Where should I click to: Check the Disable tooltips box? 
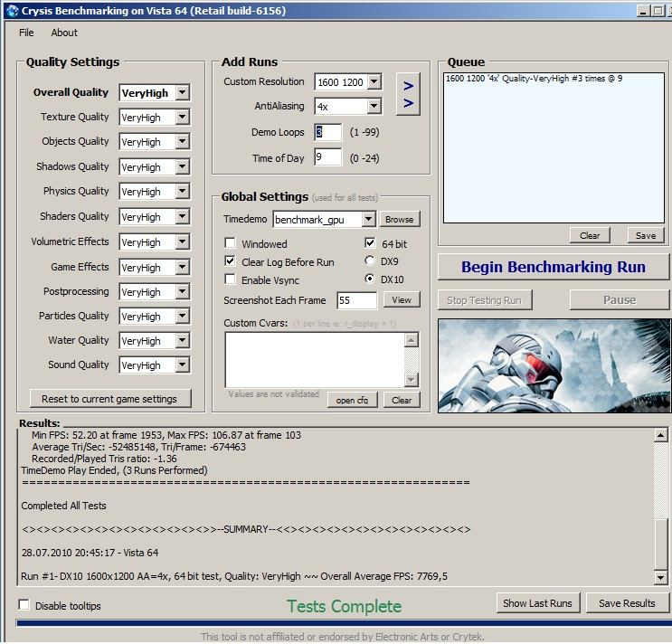(24, 604)
